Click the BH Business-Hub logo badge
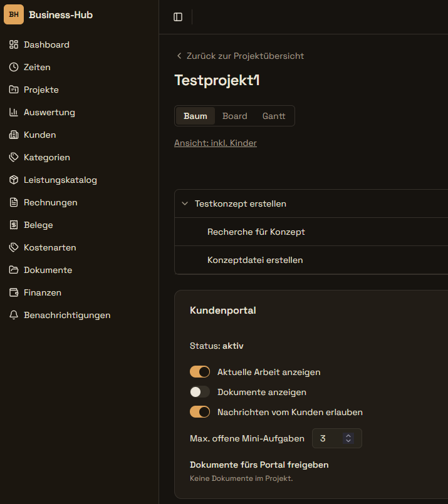This screenshot has height=504, width=448. pos(14,14)
